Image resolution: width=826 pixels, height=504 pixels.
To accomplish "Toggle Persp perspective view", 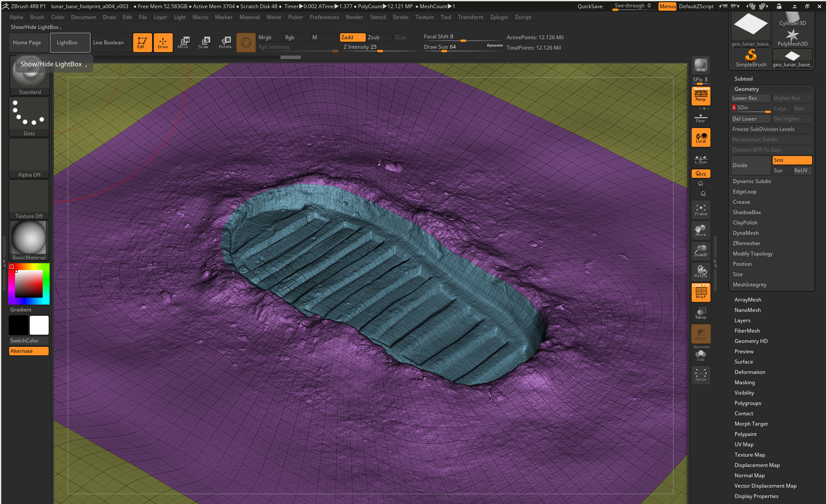I will pyautogui.click(x=701, y=96).
